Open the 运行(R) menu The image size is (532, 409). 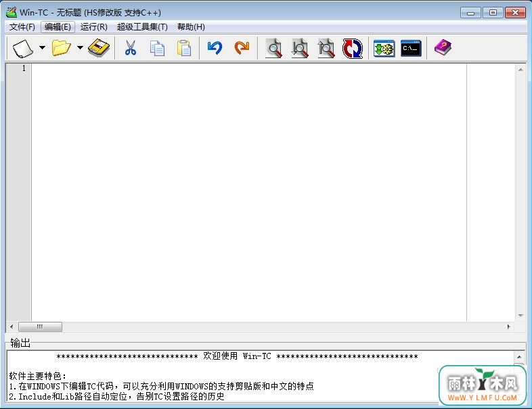(94, 27)
